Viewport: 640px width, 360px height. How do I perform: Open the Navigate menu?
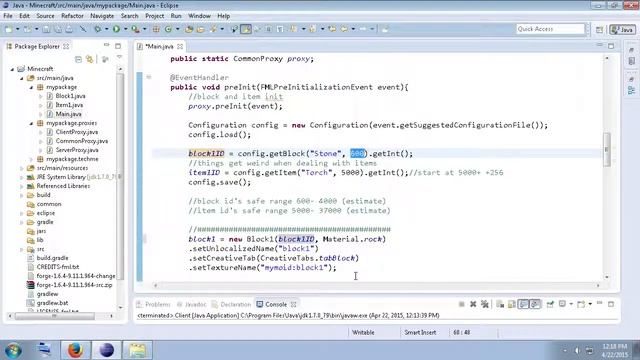[x=102, y=16]
